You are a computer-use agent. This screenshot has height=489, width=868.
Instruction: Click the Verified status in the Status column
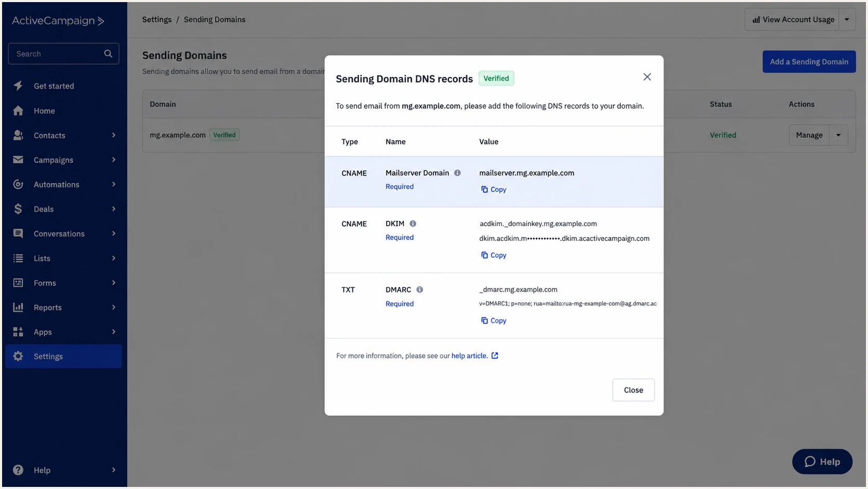point(723,135)
